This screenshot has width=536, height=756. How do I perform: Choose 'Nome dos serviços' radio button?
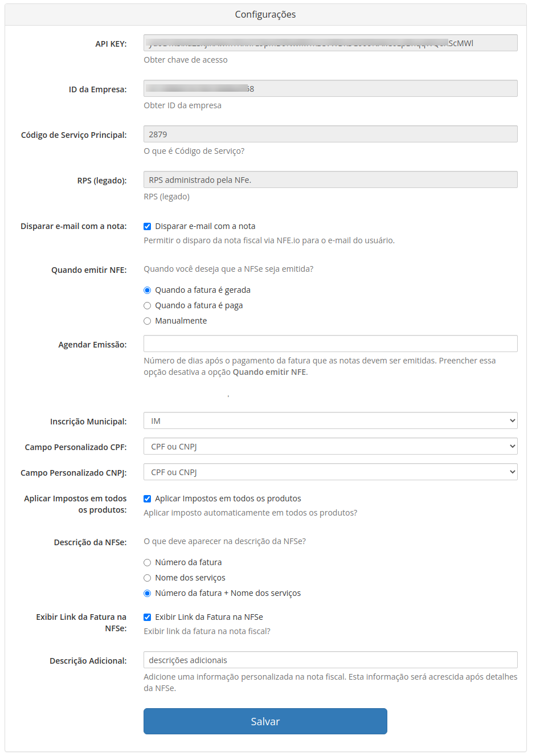[147, 578]
